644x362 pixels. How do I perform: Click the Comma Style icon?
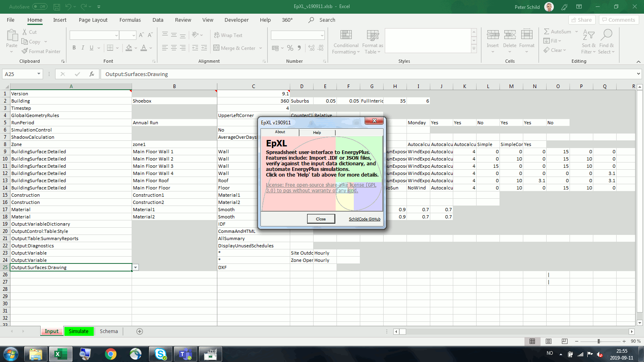click(299, 48)
